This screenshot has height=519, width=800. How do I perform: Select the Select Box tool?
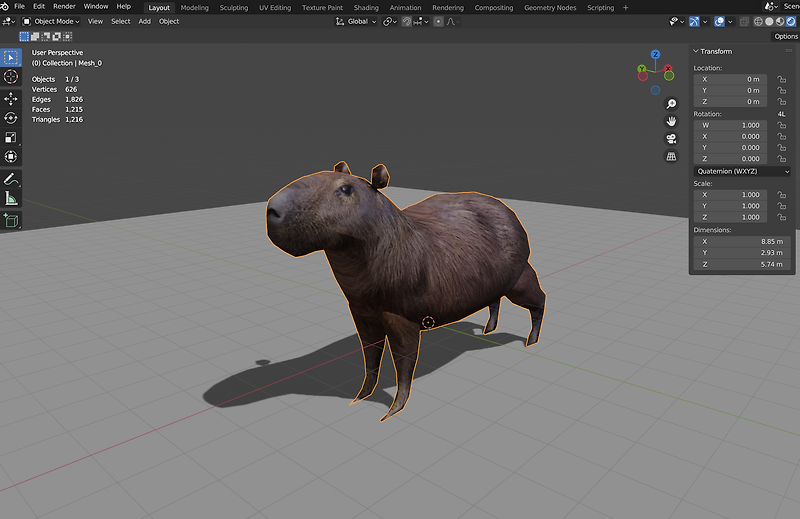(x=11, y=58)
